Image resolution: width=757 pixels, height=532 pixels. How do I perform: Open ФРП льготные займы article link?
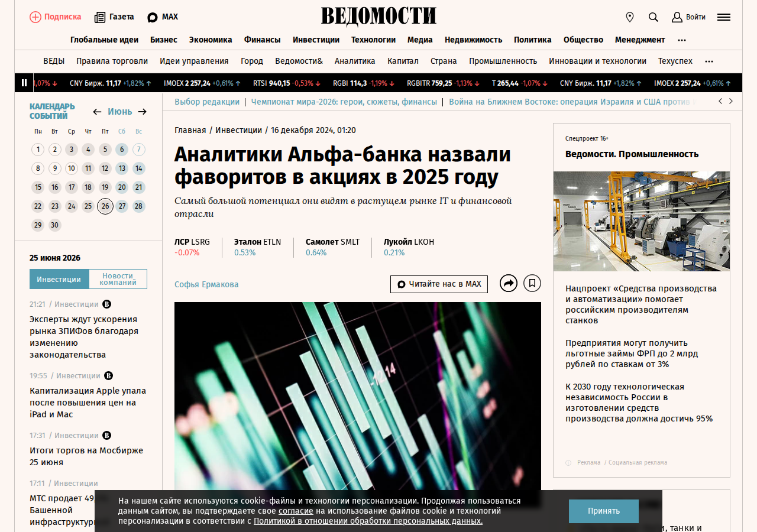(632, 353)
